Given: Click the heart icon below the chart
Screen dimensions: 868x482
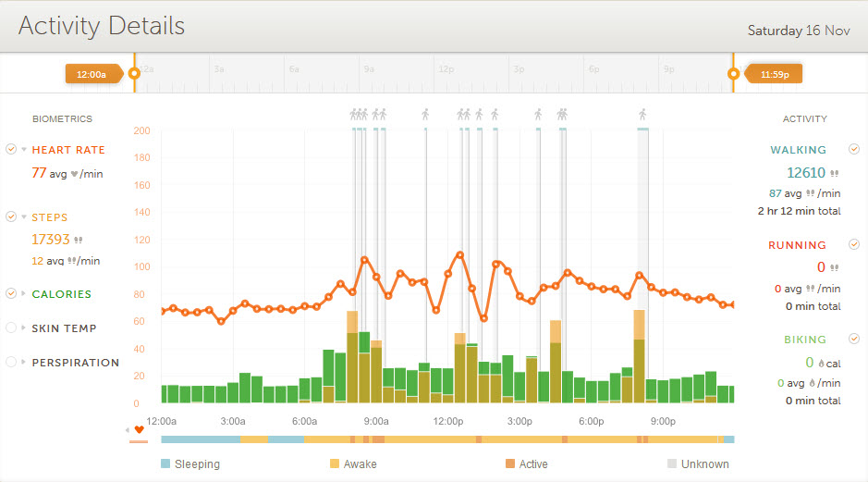Looking at the screenshot, I should [139, 430].
